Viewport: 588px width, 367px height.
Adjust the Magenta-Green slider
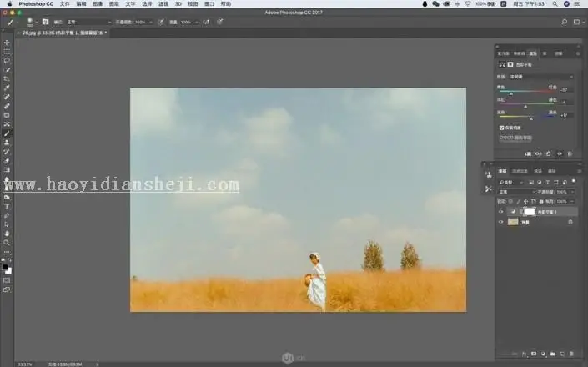point(525,106)
